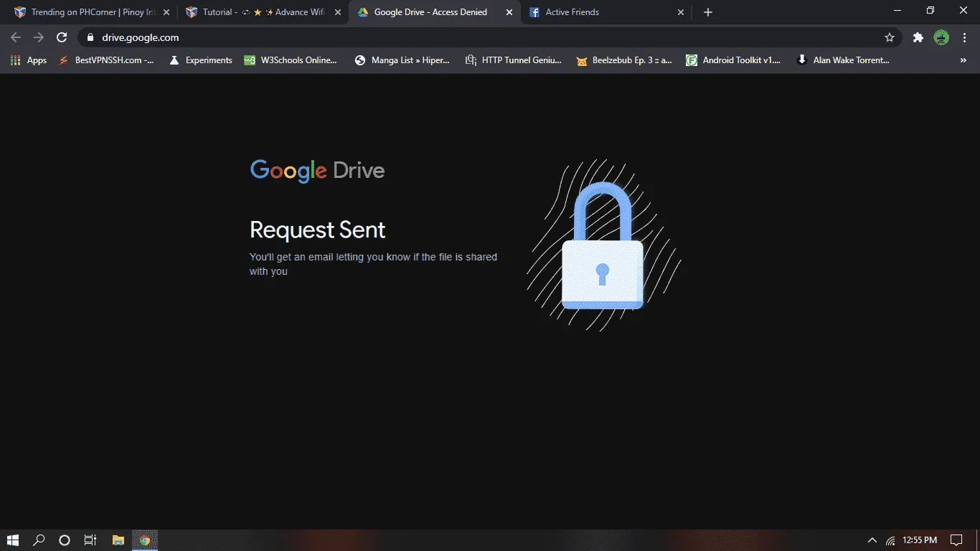
Task: Click the drive.google.com address bar
Action: pyautogui.click(x=488, y=37)
